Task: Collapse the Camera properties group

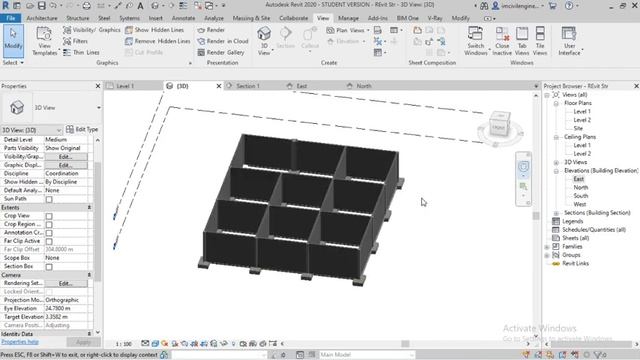Action: pos(89,275)
